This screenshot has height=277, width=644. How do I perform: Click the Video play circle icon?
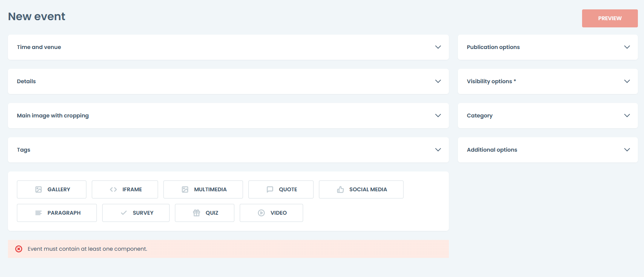click(261, 213)
